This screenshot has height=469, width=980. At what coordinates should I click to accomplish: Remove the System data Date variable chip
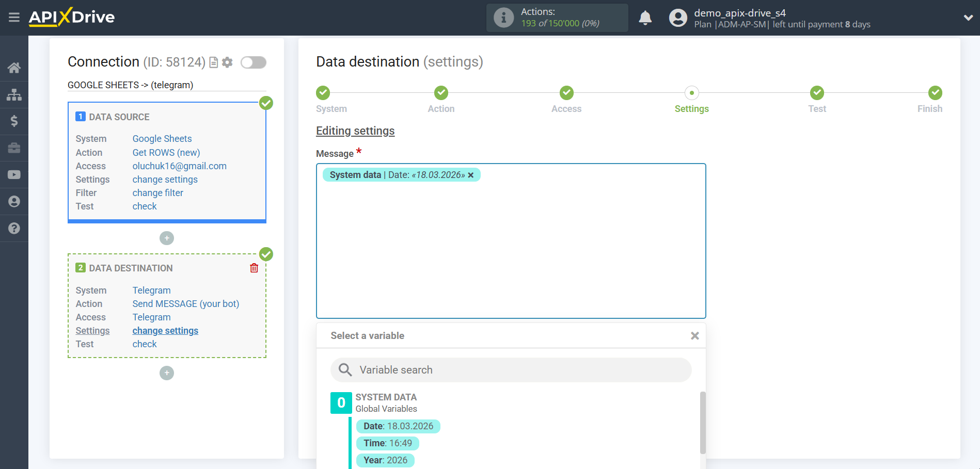coord(471,175)
